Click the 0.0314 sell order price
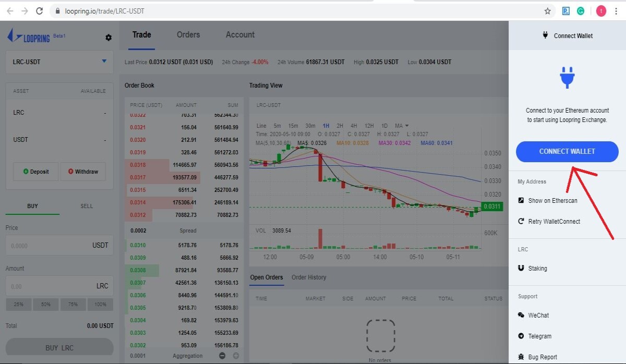Viewport: 626px width, 364px height. [x=138, y=202]
